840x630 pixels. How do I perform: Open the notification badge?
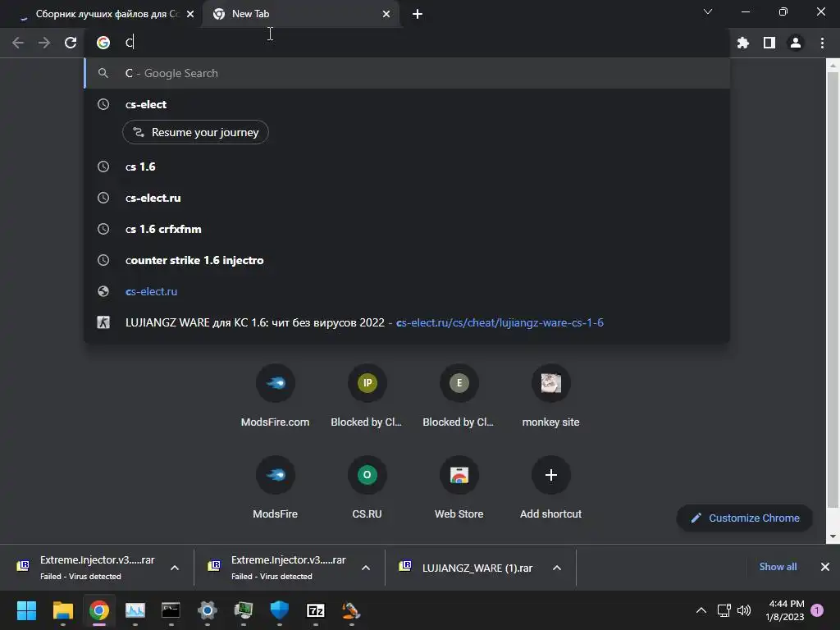click(817, 610)
